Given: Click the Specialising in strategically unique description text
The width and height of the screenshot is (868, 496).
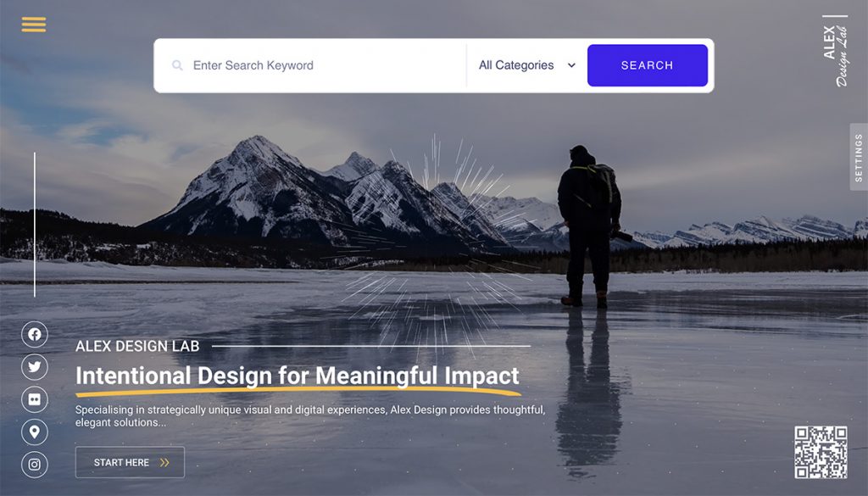Looking at the screenshot, I should pos(310,415).
